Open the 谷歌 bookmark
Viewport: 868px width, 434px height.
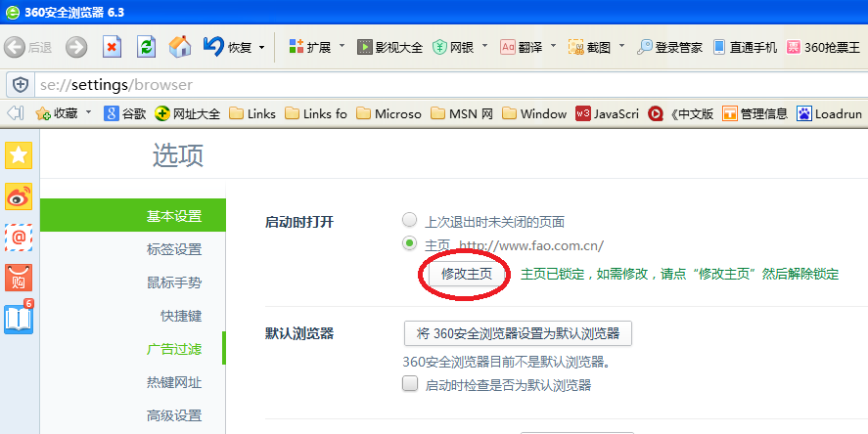pyautogui.click(x=125, y=114)
